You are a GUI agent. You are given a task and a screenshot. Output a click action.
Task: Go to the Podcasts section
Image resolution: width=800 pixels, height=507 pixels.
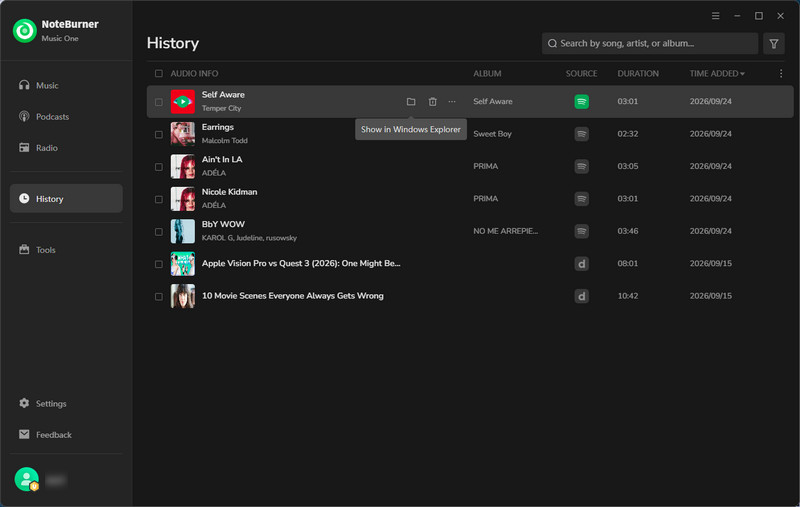coord(66,116)
